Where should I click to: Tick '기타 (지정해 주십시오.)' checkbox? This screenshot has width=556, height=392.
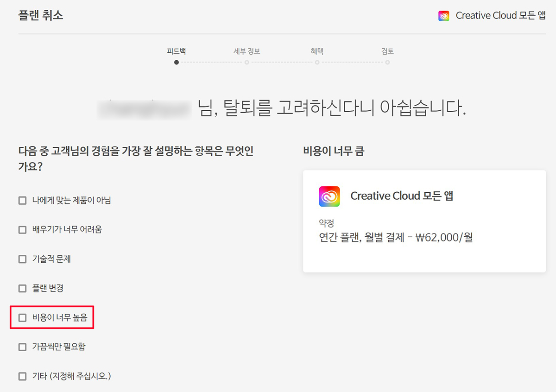(22, 376)
